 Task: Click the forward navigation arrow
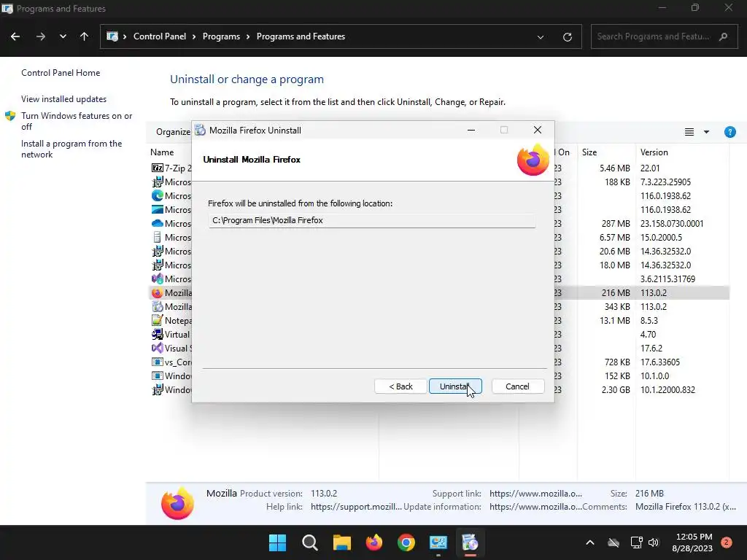[41, 36]
